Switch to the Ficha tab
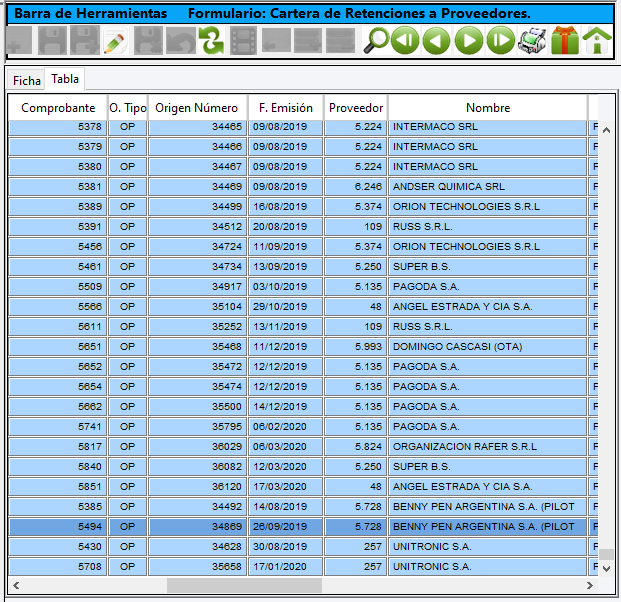 pyautogui.click(x=27, y=81)
